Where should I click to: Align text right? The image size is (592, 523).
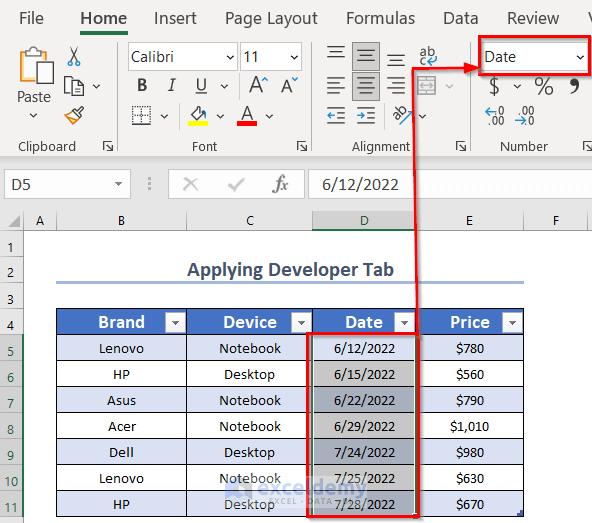(395, 86)
